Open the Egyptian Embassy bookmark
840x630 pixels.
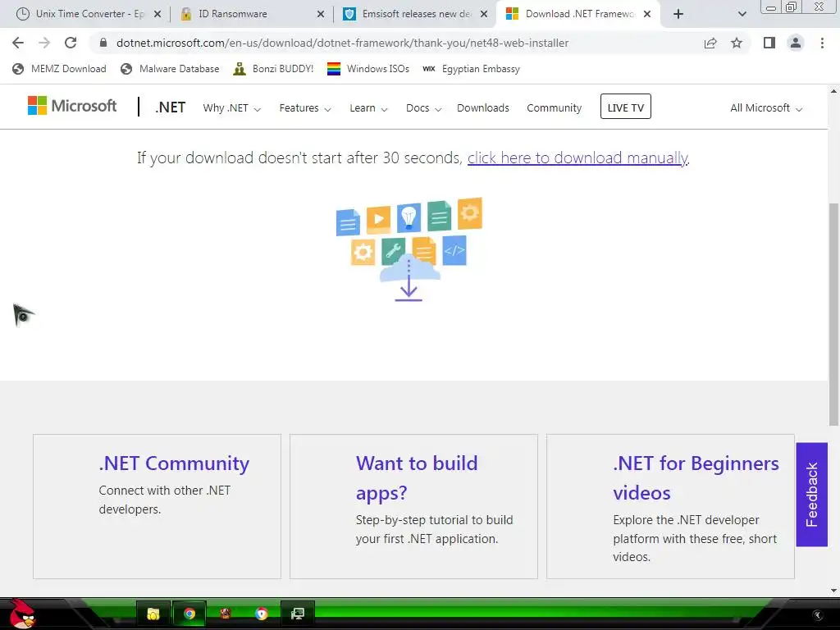(472, 69)
